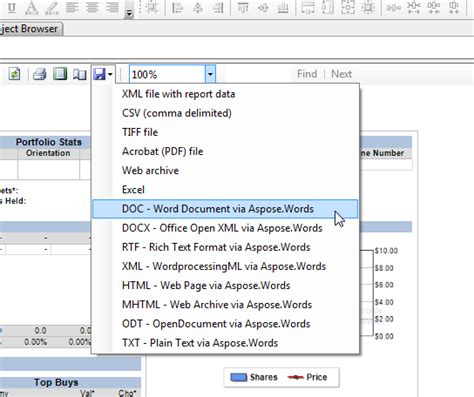
Task: Center text alignment in toolbar
Action: (x=92, y=7)
